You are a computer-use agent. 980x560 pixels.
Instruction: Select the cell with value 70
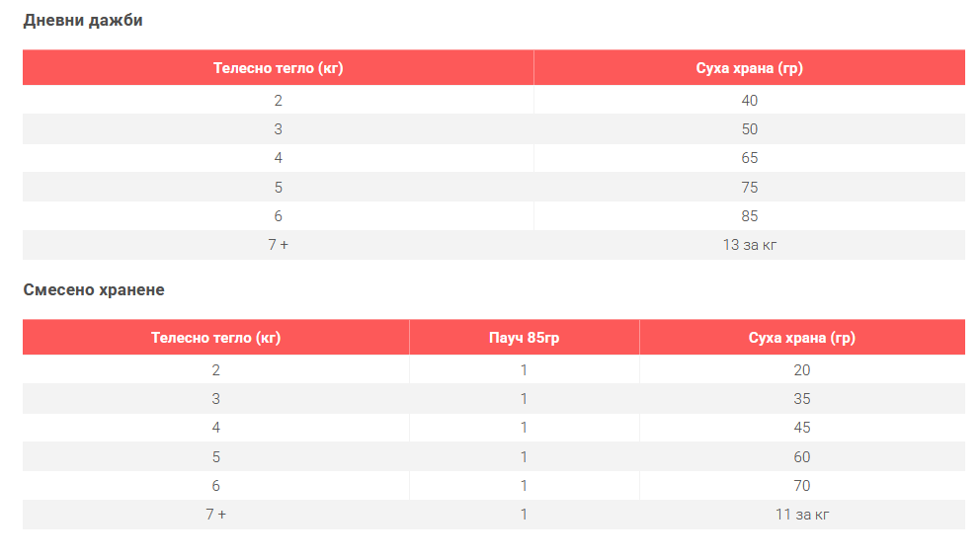[801, 486]
